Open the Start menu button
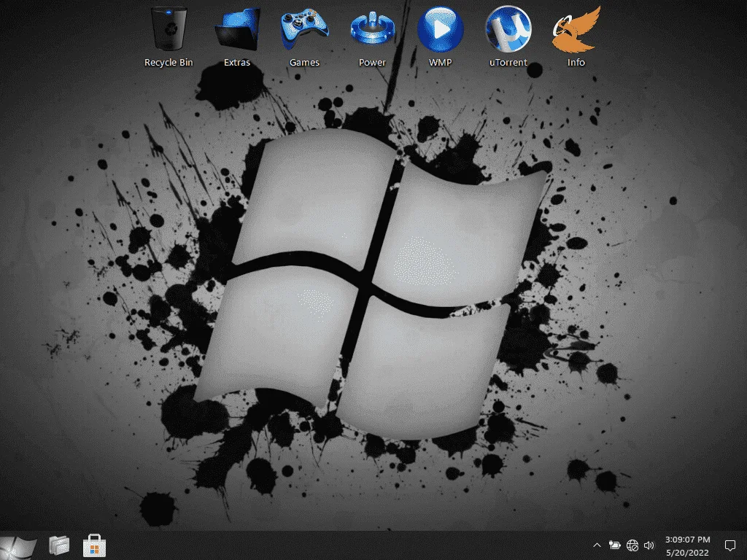Screen dimensions: 747x560 [18, 547]
